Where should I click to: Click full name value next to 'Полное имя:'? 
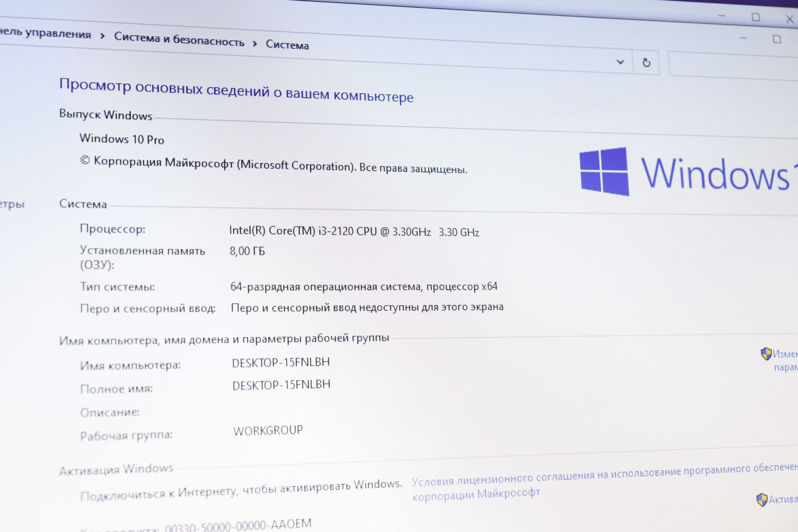pyautogui.click(x=281, y=385)
